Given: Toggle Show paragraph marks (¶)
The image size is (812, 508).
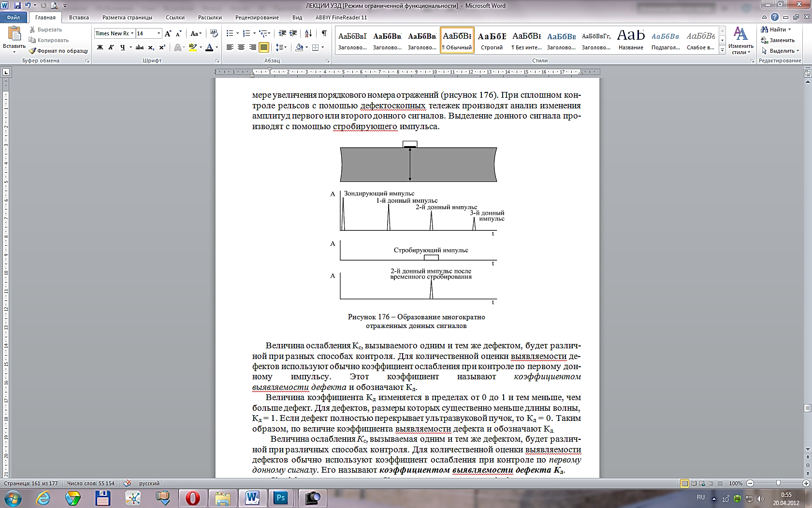Looking at the screenshot, I should tap(324, 33).
